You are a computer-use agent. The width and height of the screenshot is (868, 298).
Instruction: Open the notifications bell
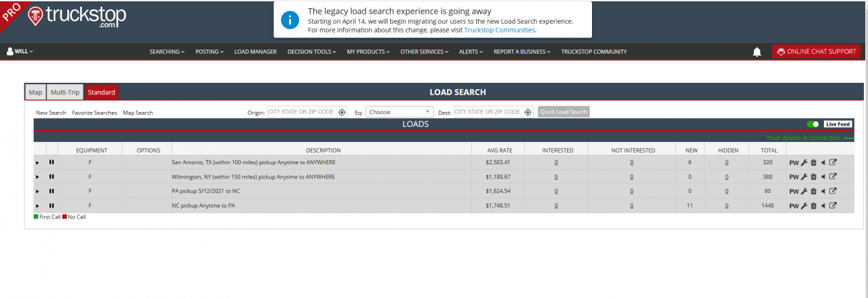click(x=757, y=52)
